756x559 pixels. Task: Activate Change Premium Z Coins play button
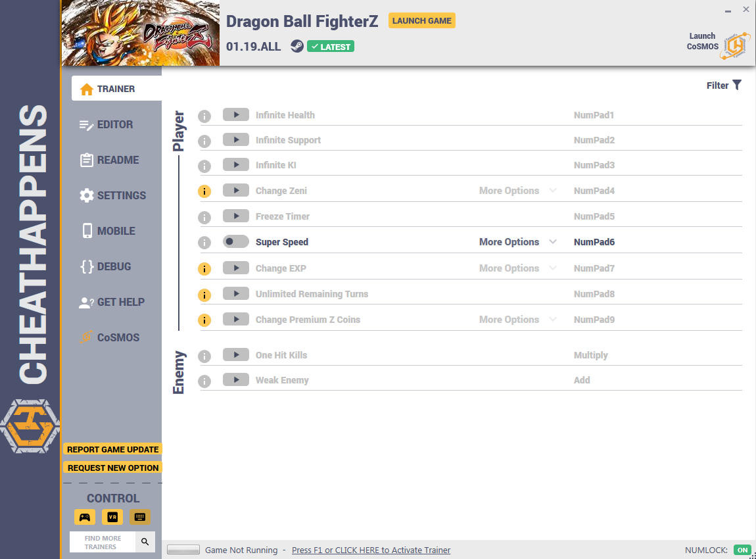[236, 320]
